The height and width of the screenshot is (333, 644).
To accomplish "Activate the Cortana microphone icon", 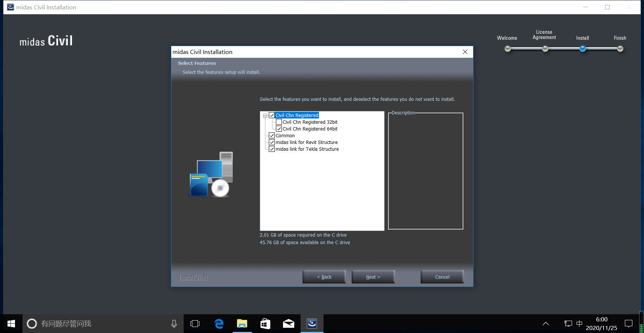I will pos(174,324).
